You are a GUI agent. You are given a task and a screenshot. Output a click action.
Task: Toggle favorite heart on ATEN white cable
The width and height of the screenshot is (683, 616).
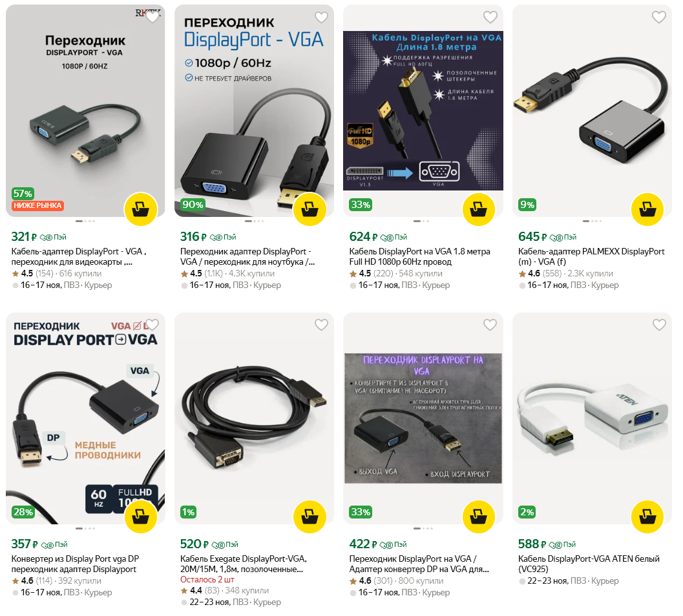[659, 324]
